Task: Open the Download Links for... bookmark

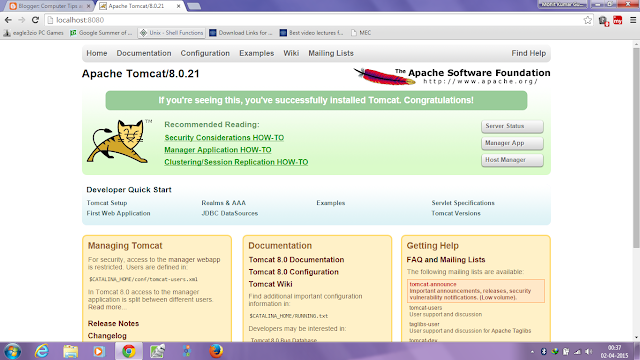Action: (x=241, y=33)
